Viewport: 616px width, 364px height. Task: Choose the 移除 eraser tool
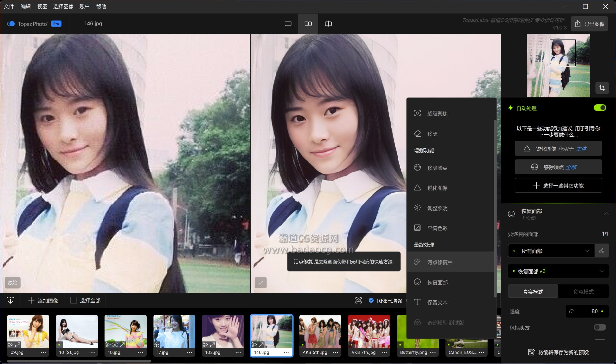pyautogui.click(x=432, y=134)
